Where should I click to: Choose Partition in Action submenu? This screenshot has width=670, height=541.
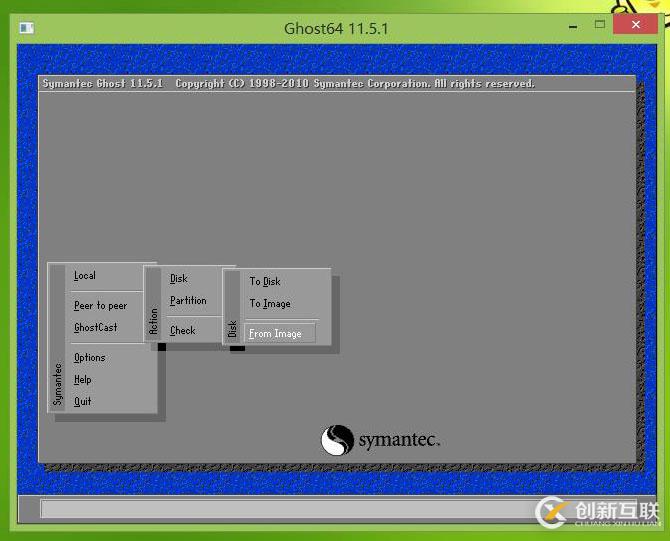tap(188, 300)
